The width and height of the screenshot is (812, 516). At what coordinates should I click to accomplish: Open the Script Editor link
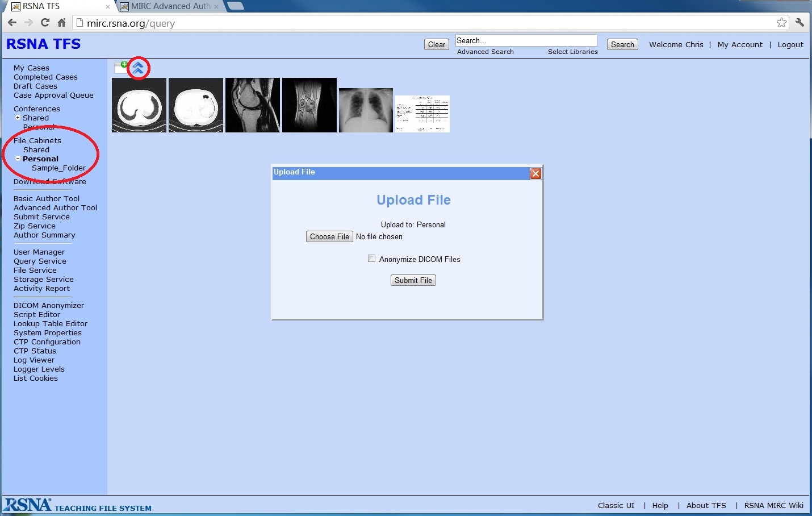coord(37,314)
